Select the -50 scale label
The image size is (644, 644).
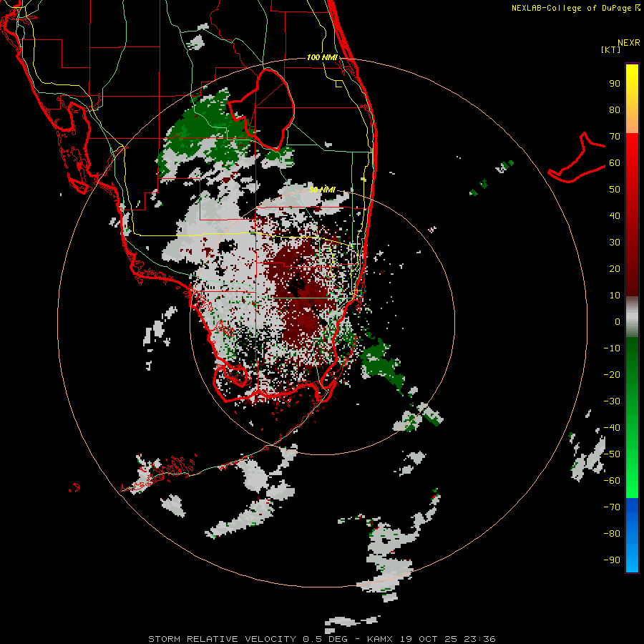[x=612, y=454]
